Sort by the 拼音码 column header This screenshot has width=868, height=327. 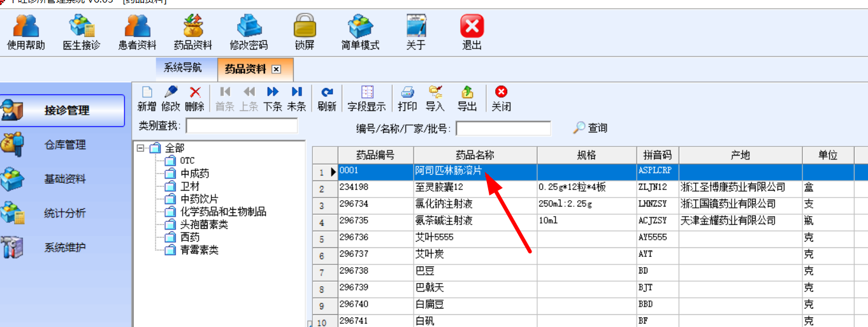pos(657,156)
